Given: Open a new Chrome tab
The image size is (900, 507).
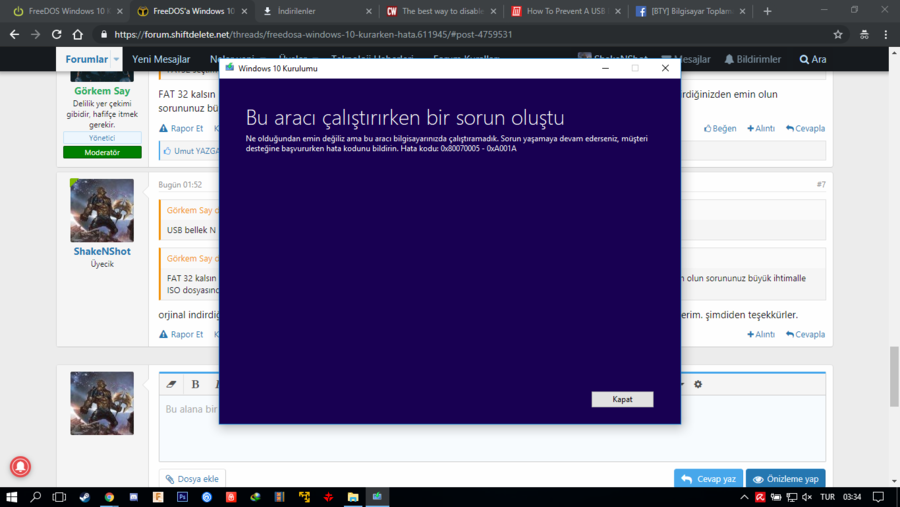Looking at the screenshot, I should (767, 11).
